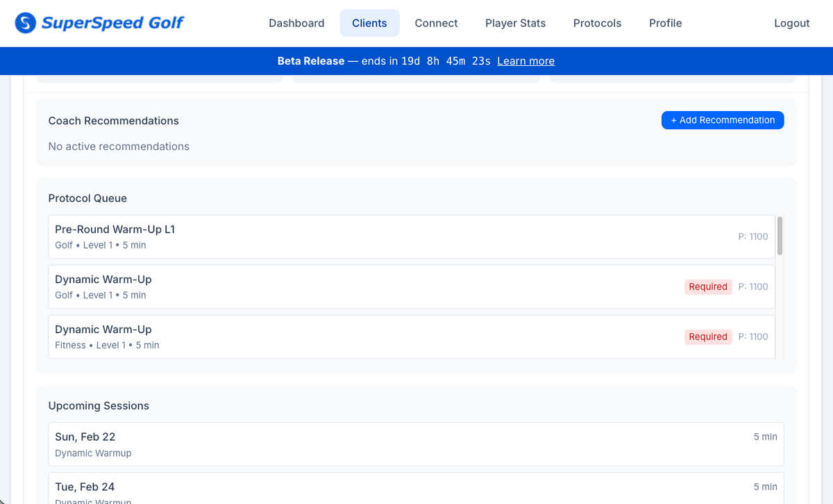The height and width of the screenshot is (504, 833).
Task: Navigate to Protocols page
Action: (x=597, y=23)
